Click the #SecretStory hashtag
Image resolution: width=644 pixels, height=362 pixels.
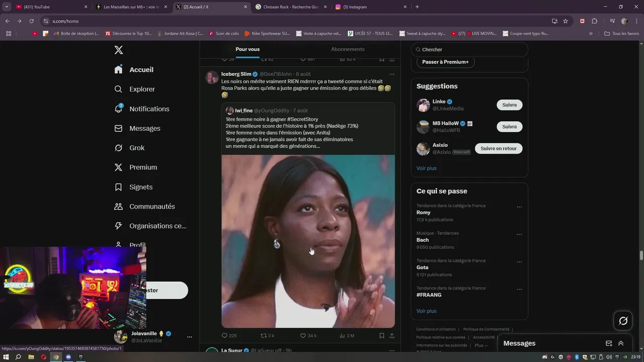tap(302, 119)
